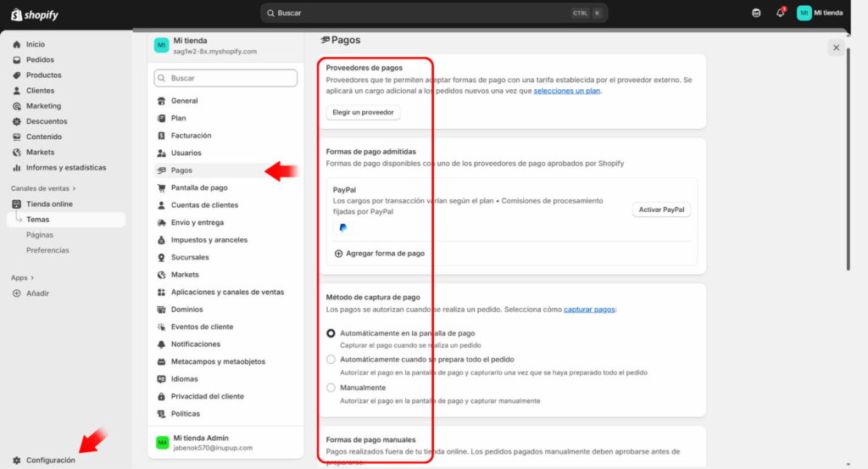Click the settings Buscar search field
868x469 pixels.
225,78
